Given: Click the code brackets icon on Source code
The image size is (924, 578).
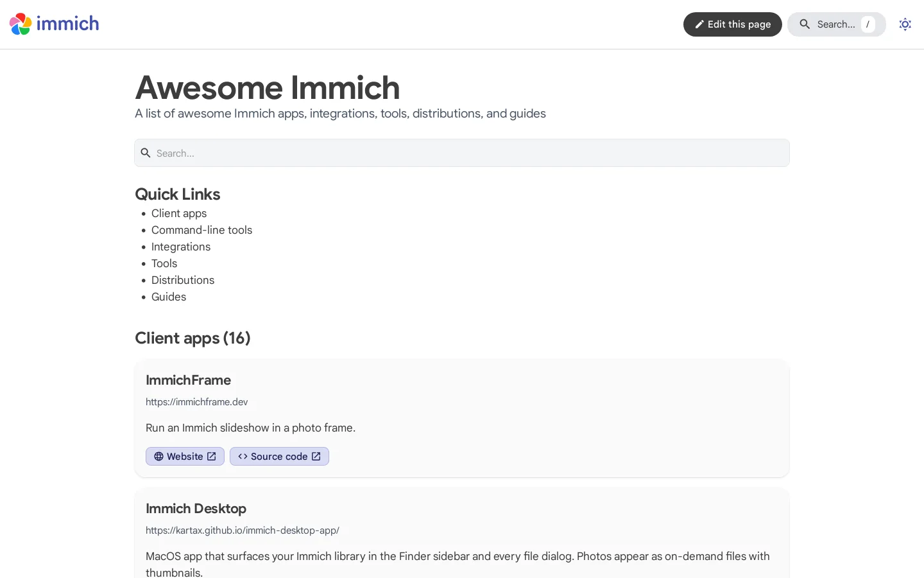Looking at the screenshot, I should pyautogui.click(x=243, y=457).
